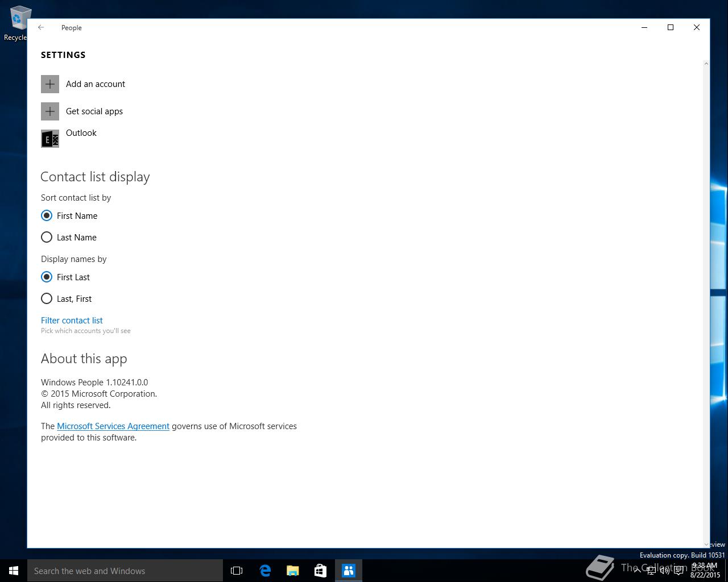Image resolution: width=728 pixels, height=582 pixels.
Task: Open the Outlook Exchange account icon
Action: 50,139
